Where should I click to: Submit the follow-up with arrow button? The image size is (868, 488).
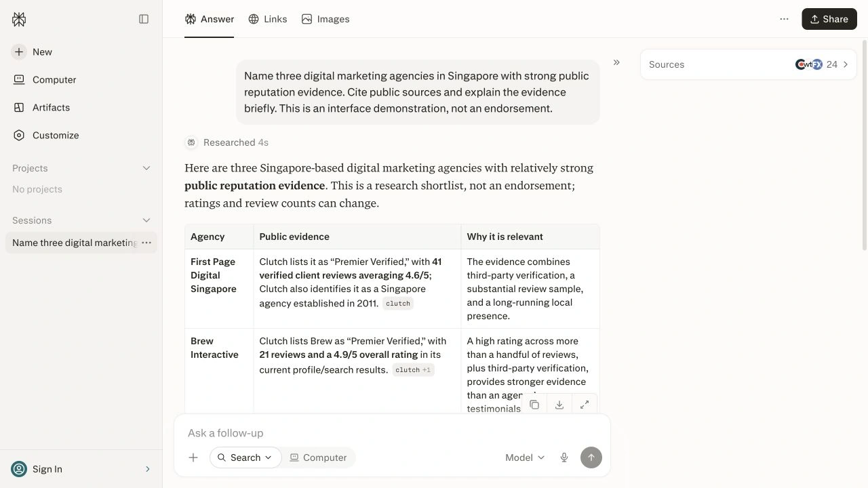pyautogui.click(x=591, y=457)
